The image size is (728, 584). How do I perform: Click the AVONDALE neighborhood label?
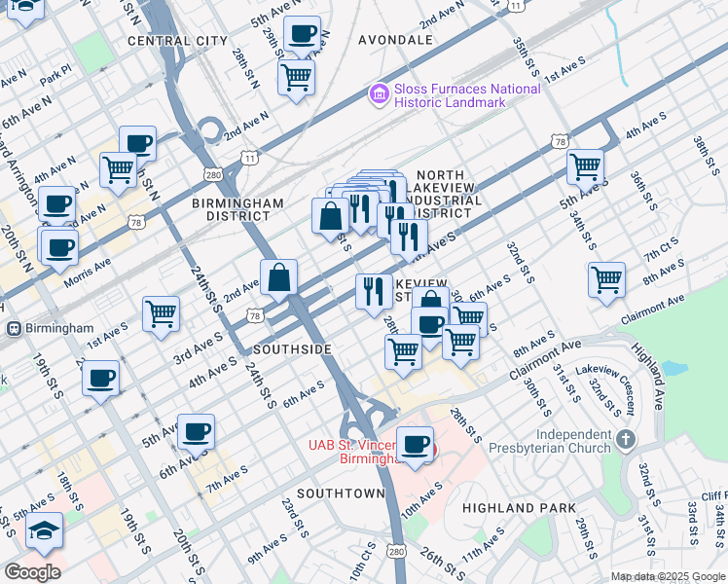click(395, 40)
